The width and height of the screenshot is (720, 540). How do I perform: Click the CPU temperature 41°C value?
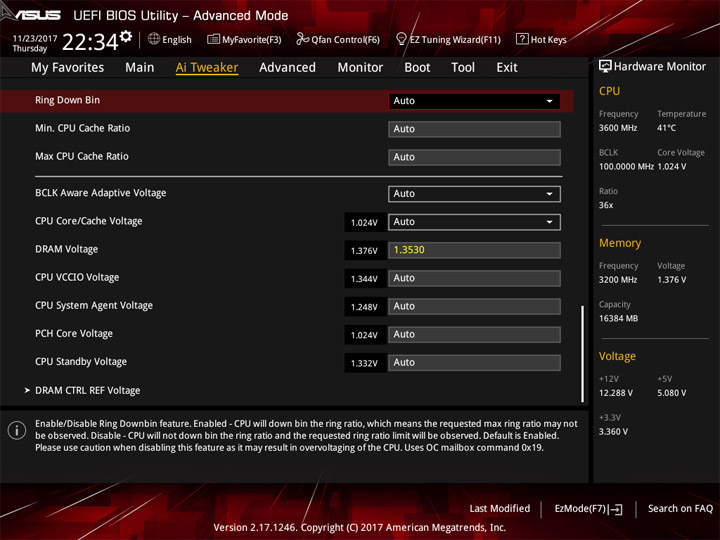click(x=667, y=128)
